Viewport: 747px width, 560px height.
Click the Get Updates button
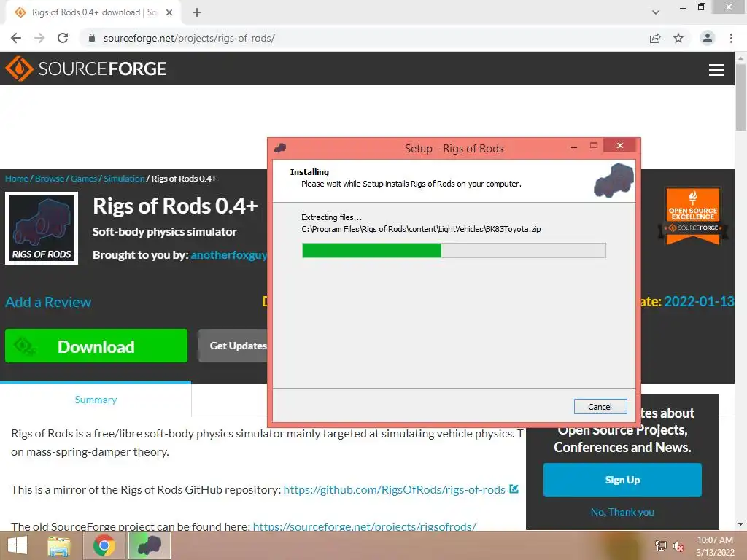coord(233,346)
